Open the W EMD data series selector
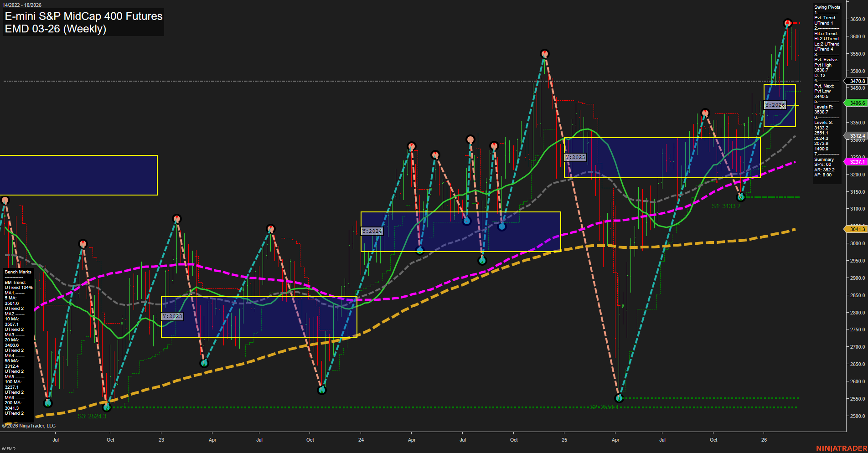This screenshot has width=868, height=453. [8, 448]
